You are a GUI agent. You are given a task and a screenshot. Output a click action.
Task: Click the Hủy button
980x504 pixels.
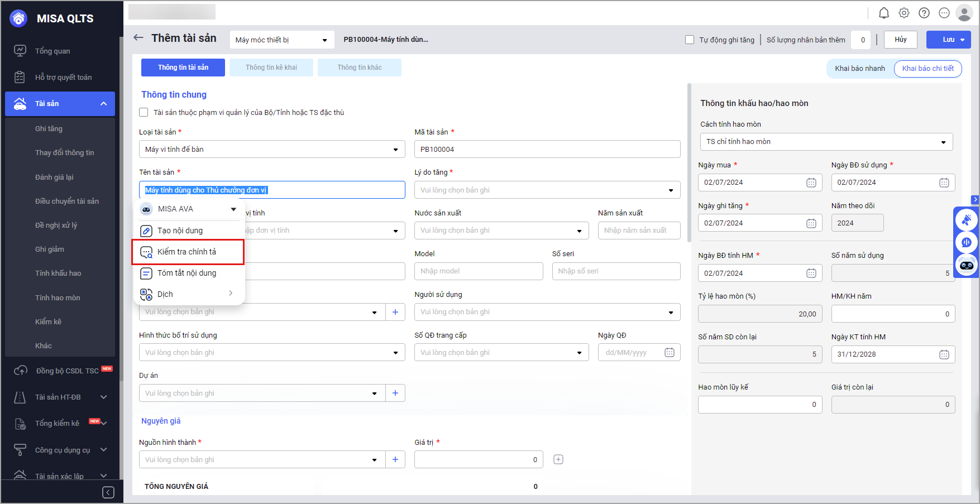click(x=900, y=40)
